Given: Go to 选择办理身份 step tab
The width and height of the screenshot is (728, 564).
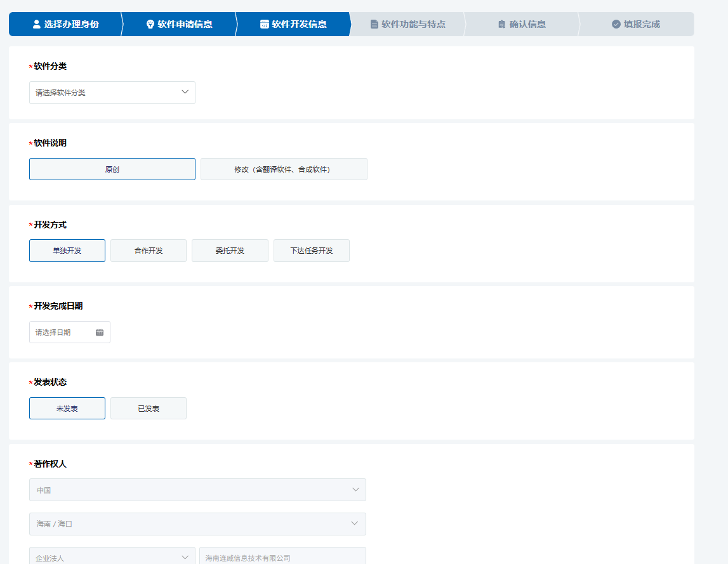Looking at the screenshot, I should (70, 24).
